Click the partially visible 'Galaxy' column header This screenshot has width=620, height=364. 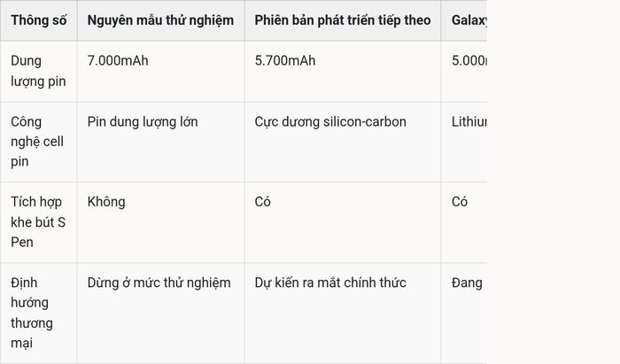click(469, 20)
